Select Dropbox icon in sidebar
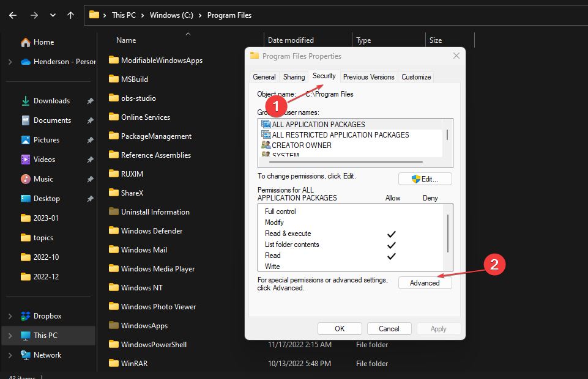The height and width of the screenshot is (379, 588). click(26, 316)
